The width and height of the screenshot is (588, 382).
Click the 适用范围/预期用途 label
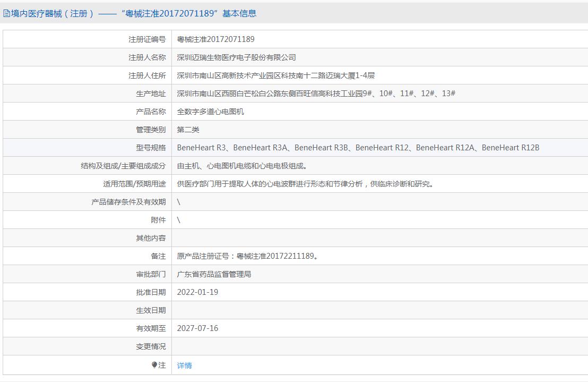(x=135, y=184)
